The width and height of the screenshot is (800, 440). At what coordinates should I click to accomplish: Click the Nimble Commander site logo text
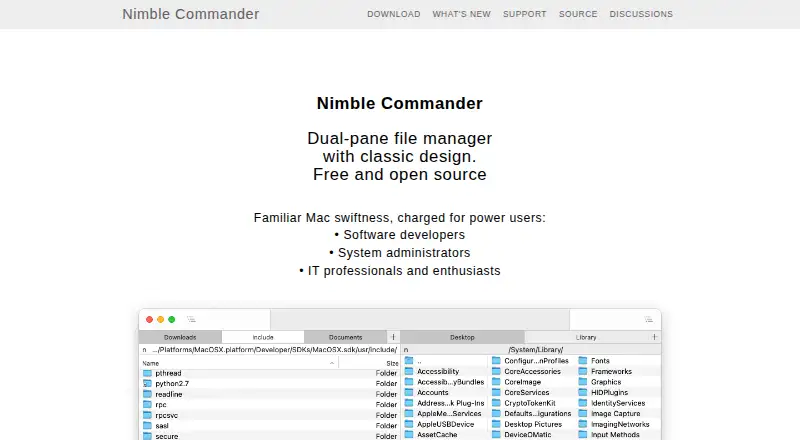click(x=191, y=14)
